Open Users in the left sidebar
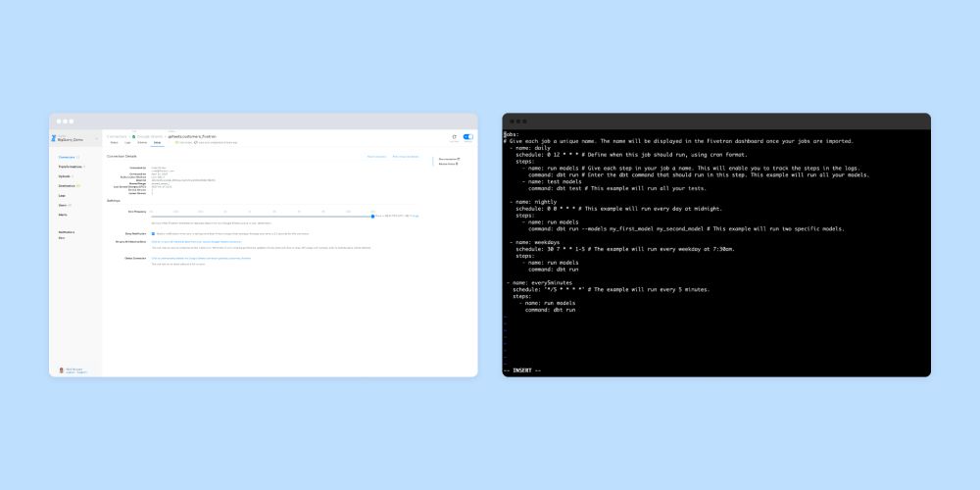 (63, 205)
